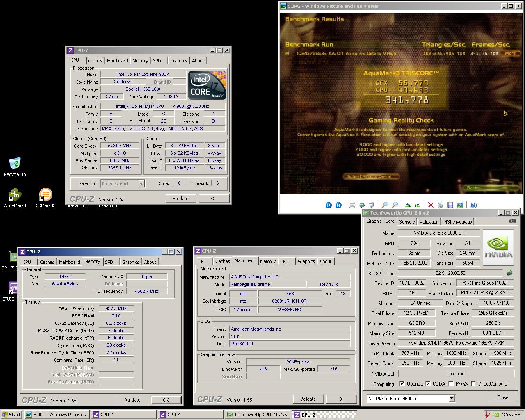
Task: Click Actual Size icon in Picture Viewer
Action: click(x=361, y=205)
